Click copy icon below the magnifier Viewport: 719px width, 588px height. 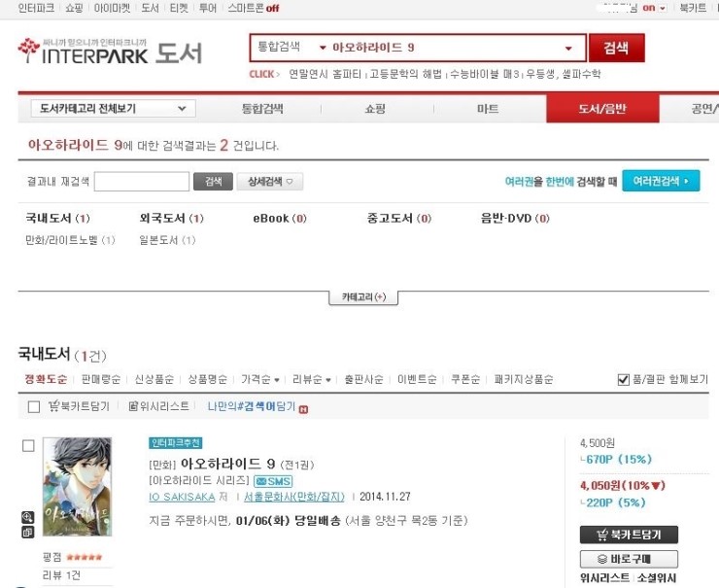[x=28, y=532]
